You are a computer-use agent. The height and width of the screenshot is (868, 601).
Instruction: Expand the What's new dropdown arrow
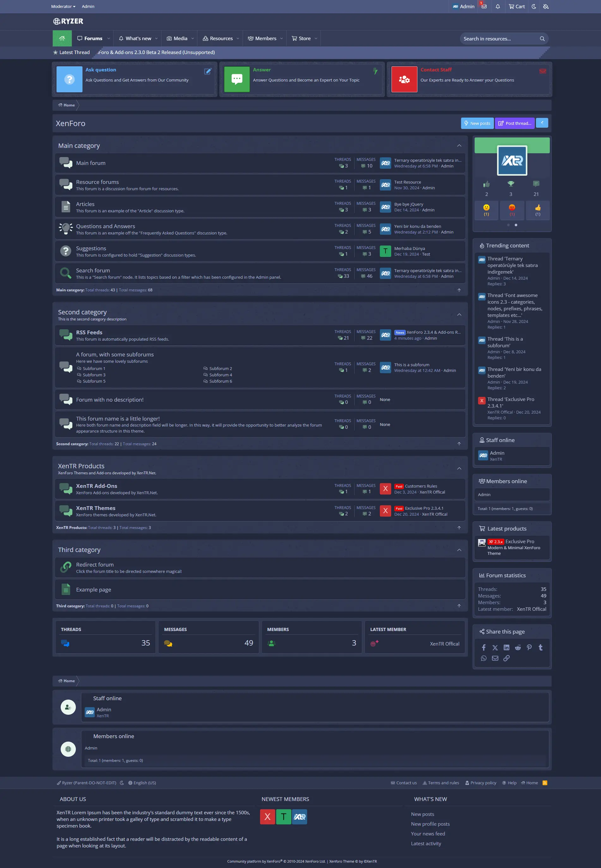tap(156, 39)
